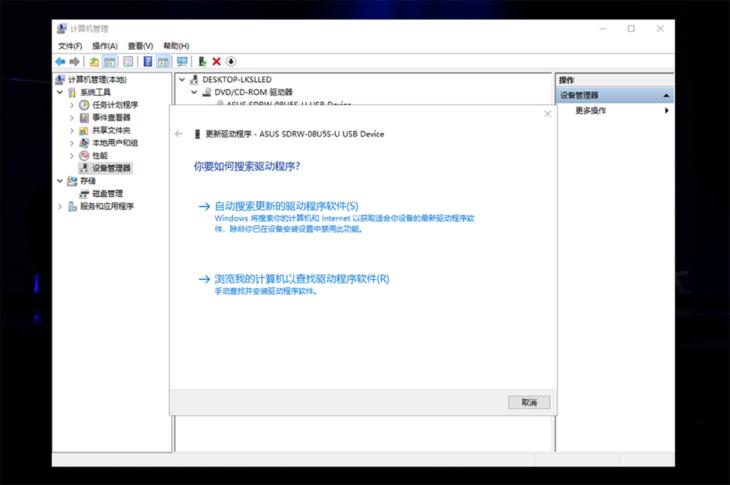Choose 浏览我的计算机以查找驱动程序软件(R) option
730x485 pixels.
pyautogui.click(x=301, y=279)
